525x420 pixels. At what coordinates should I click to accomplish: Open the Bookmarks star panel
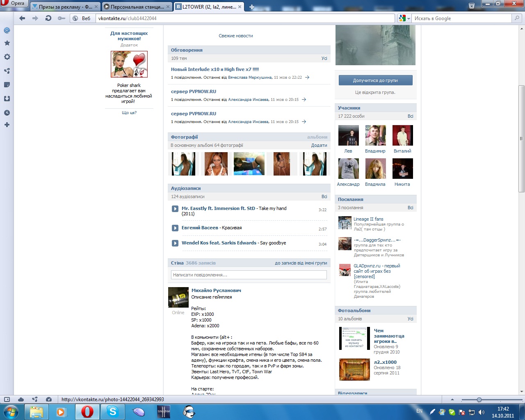tap(7, 43)
